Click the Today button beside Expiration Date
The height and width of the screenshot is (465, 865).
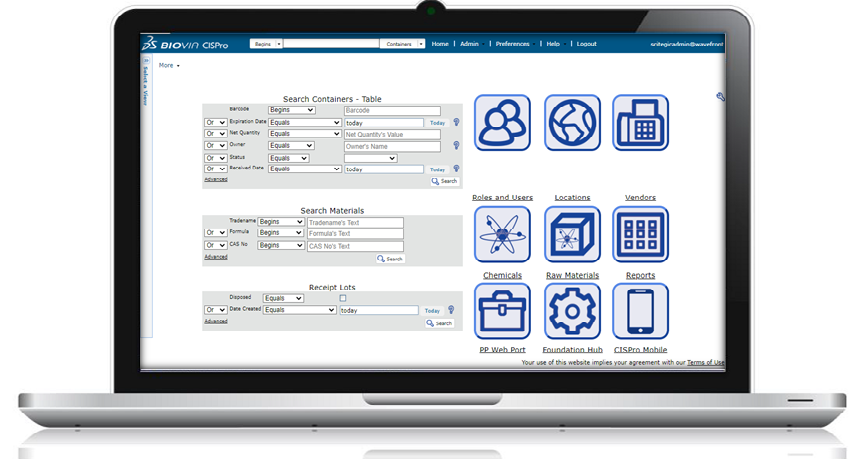tap(437, 123)
